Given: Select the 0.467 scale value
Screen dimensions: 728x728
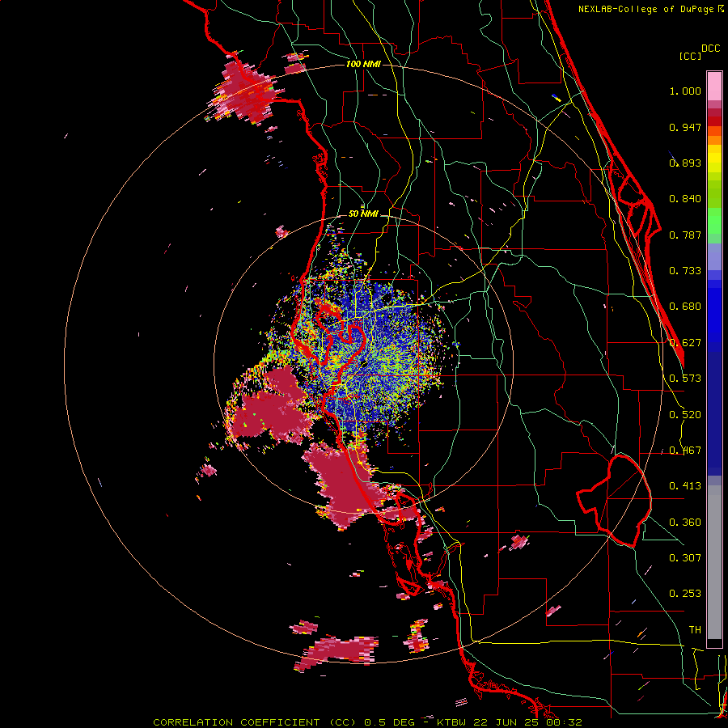Looking at the screenshot, I should click(685, 451).
